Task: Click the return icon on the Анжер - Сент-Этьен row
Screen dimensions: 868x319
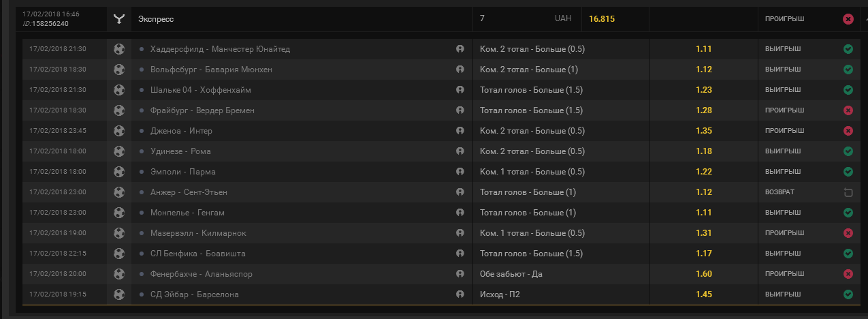Action: pos(848,192)
